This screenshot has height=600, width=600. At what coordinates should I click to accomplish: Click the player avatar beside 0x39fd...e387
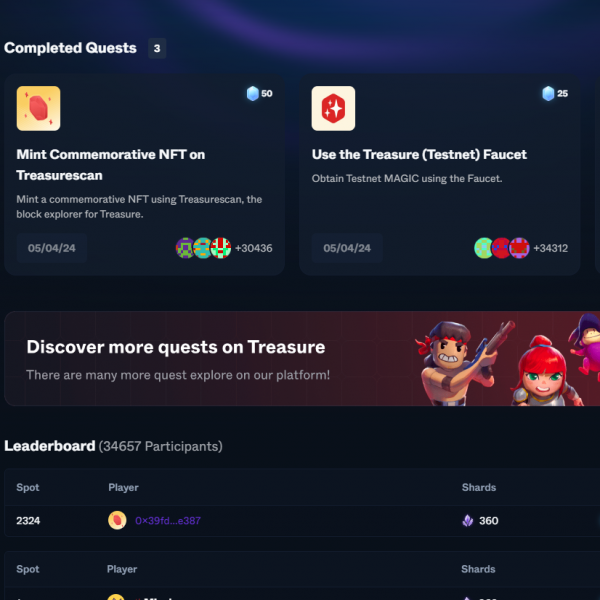(117, 520)
